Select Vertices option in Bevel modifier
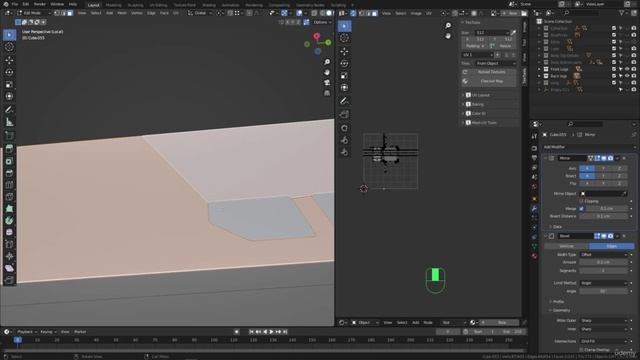 [x=567, y=246]
